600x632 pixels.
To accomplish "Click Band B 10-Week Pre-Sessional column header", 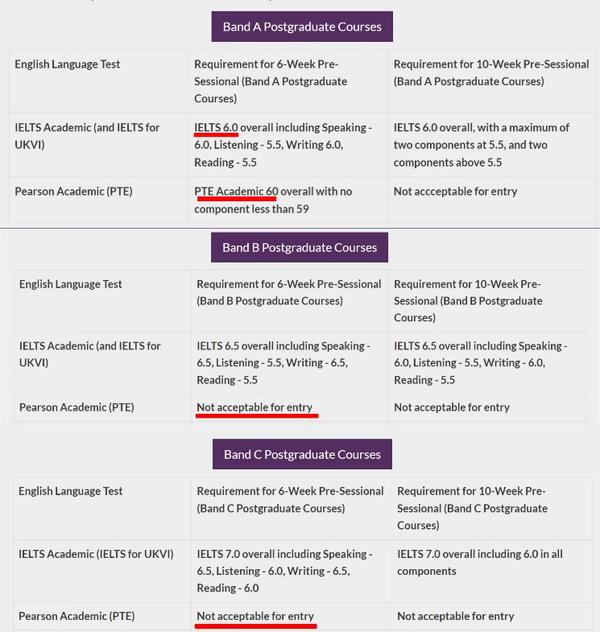I will point(467,300).
